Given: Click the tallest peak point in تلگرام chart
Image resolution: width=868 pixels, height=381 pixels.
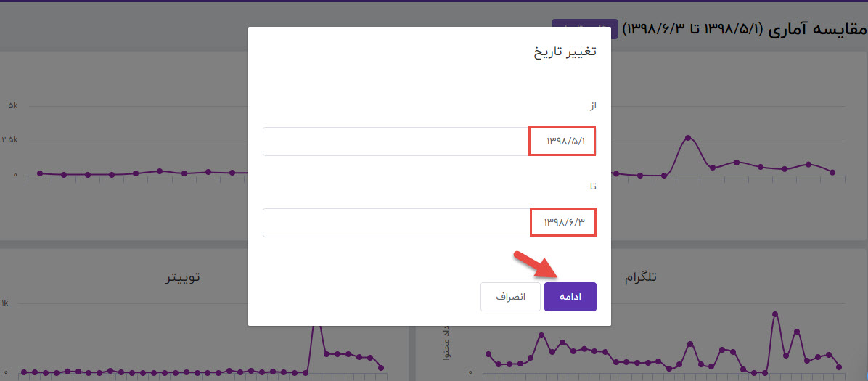Looking at the screenshot, I should click(775, 314).
